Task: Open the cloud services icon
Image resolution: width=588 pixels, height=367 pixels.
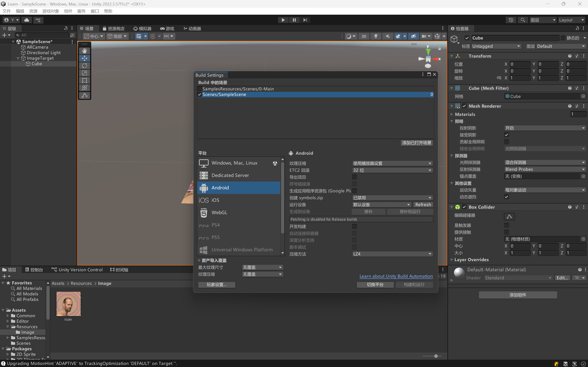Action: (27, 20)
